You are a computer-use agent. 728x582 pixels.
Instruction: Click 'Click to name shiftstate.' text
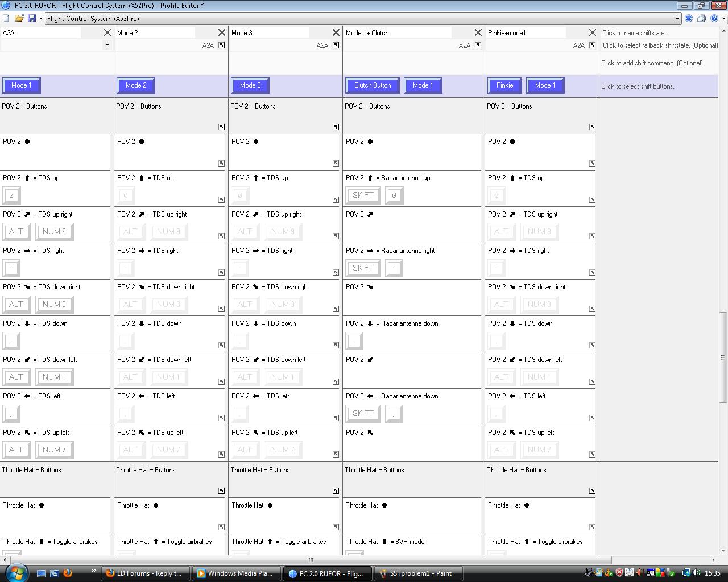point(634,33)
